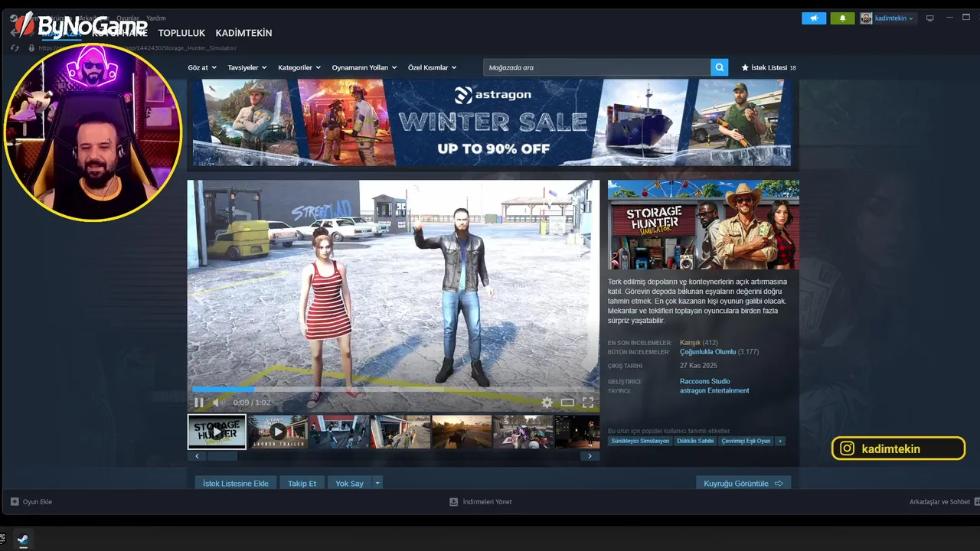Click the kadimtekin profile avatar
980x551 pixels.
(x=866, y=18)
